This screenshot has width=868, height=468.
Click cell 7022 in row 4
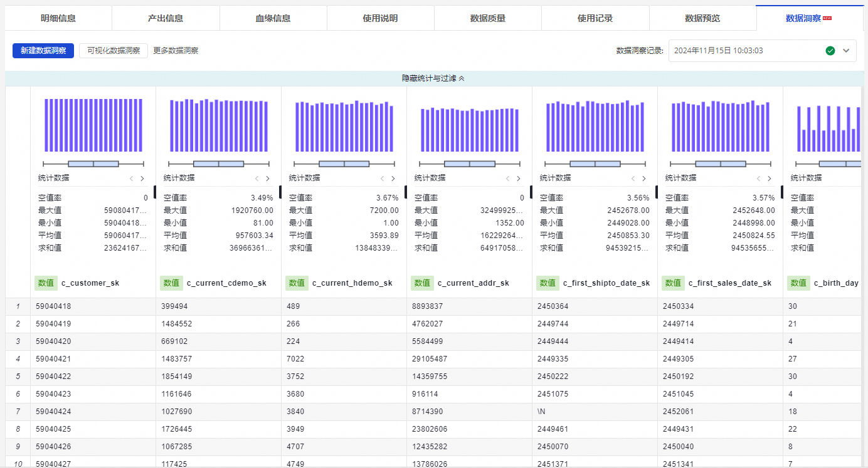pos(344,359)
